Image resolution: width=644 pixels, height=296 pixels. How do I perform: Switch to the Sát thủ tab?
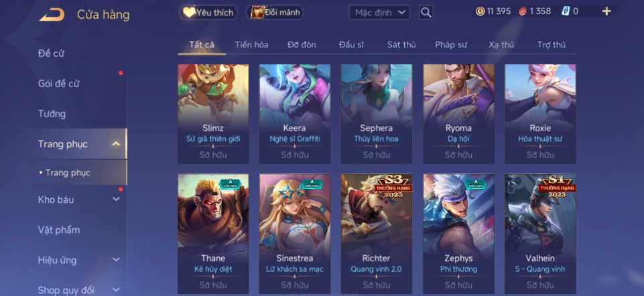(401, 45)
